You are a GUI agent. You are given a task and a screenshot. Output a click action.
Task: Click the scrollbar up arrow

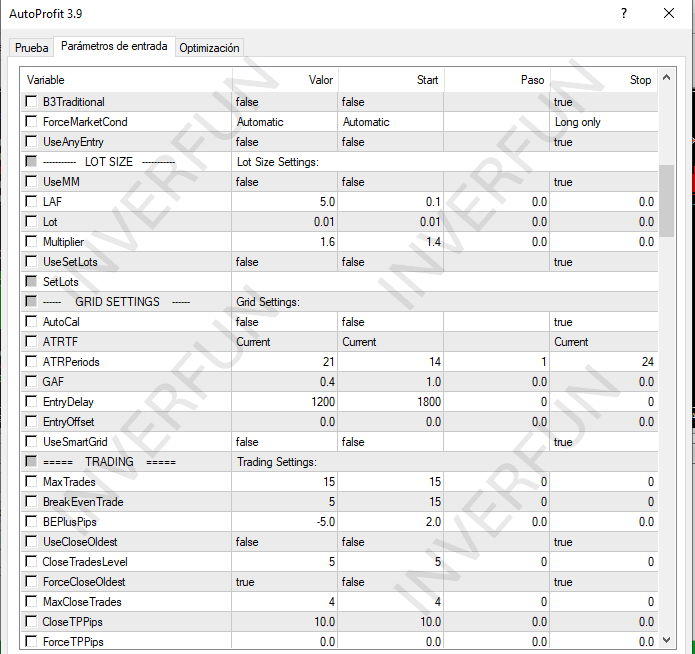pyautogui.click(x=666, y=78)
